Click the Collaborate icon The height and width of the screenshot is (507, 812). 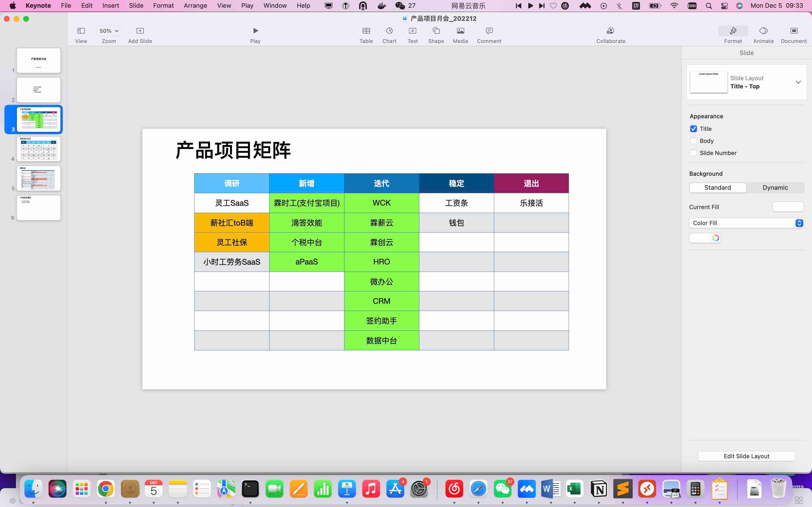point(610,31)
